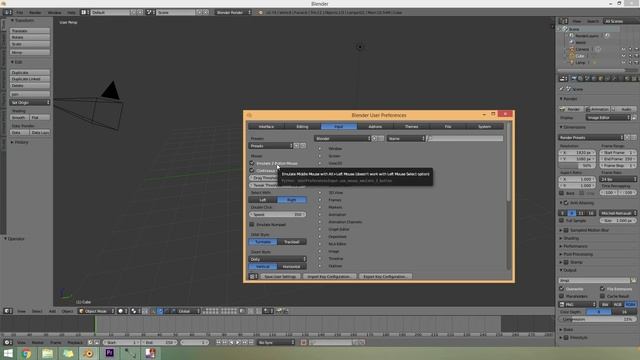The width and height of the screenshot is (640, 360).
Task: Expand the Animation keymap entry
Action: coord(320,215)
